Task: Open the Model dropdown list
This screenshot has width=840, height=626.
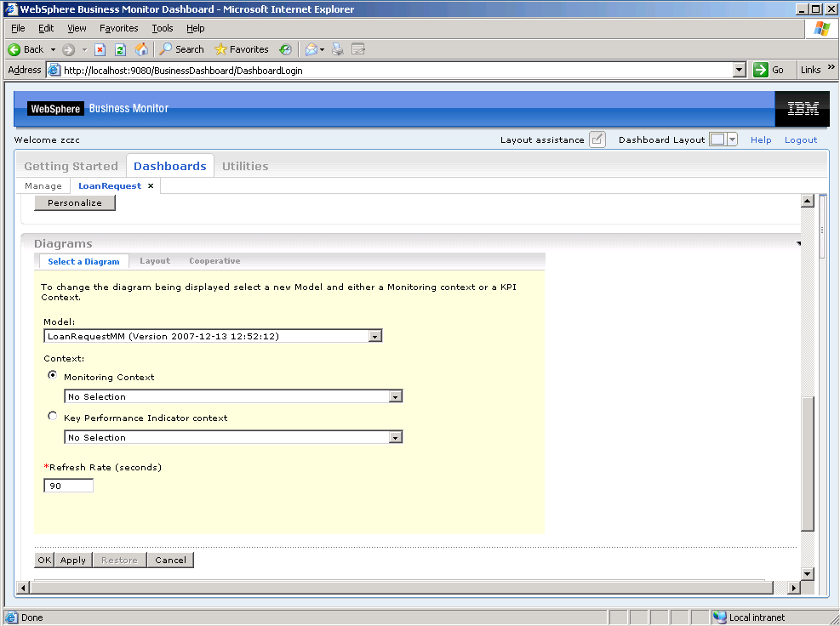Action: 375,336
